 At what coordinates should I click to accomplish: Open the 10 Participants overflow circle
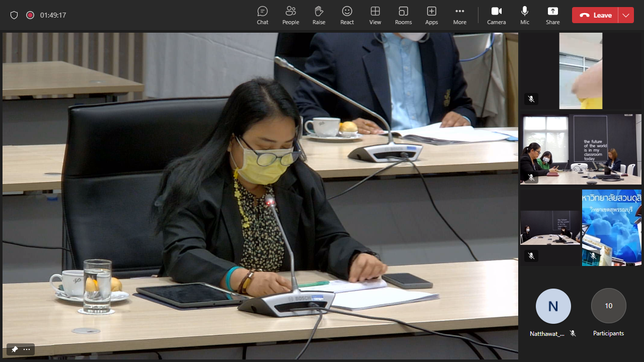click(x=609, y=306)
